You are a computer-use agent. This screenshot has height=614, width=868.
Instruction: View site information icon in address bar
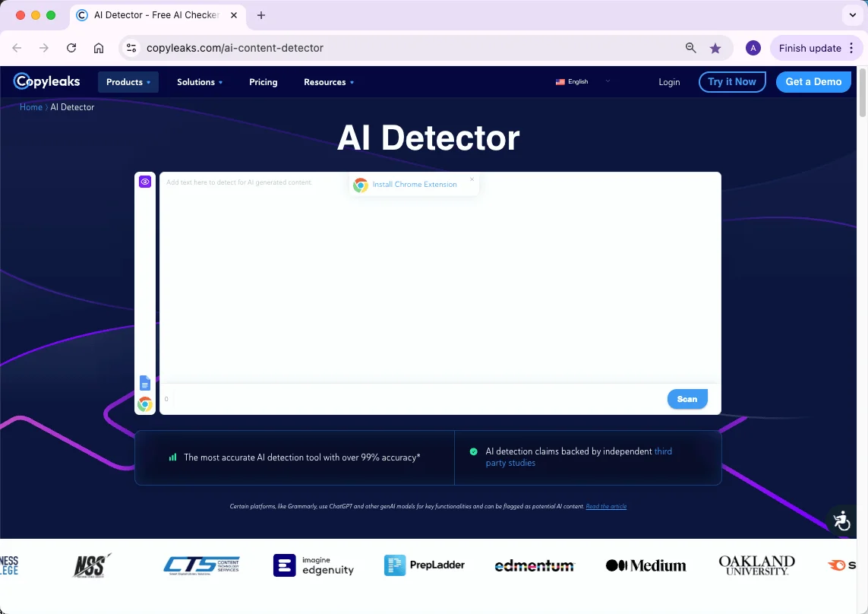(x=131, y=48)
